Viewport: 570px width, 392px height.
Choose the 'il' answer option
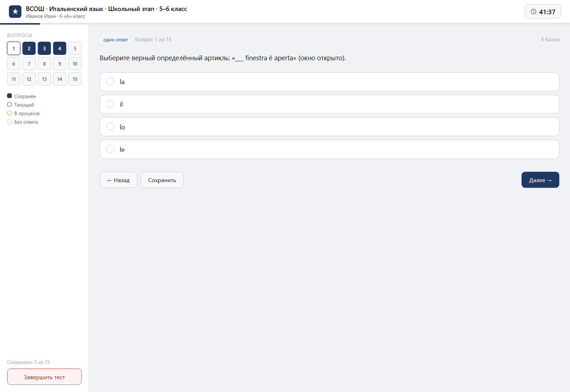coord(329,104)
